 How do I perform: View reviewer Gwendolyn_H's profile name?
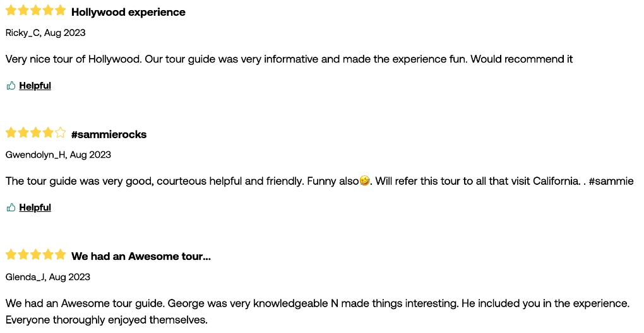(35, 155)
